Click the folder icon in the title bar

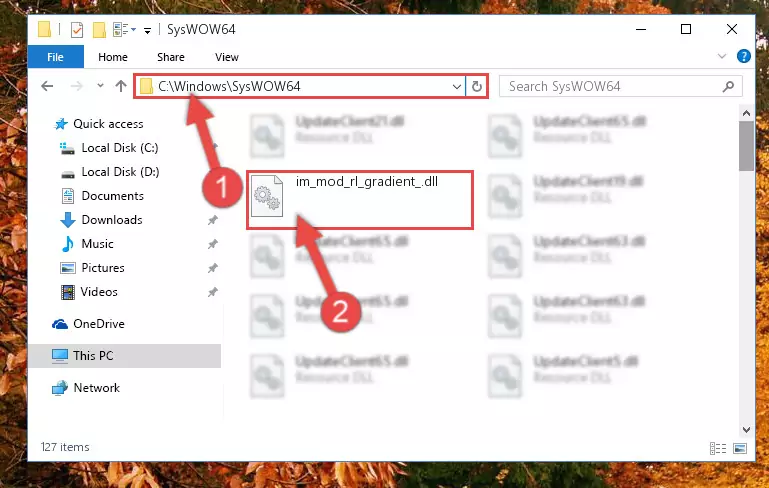(x=45, y=29)
